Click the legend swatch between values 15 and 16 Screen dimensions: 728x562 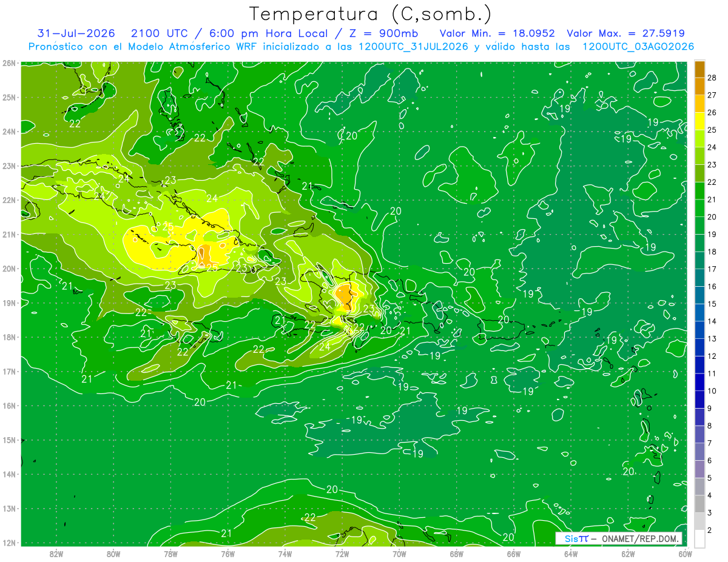(x=699, y=295)
